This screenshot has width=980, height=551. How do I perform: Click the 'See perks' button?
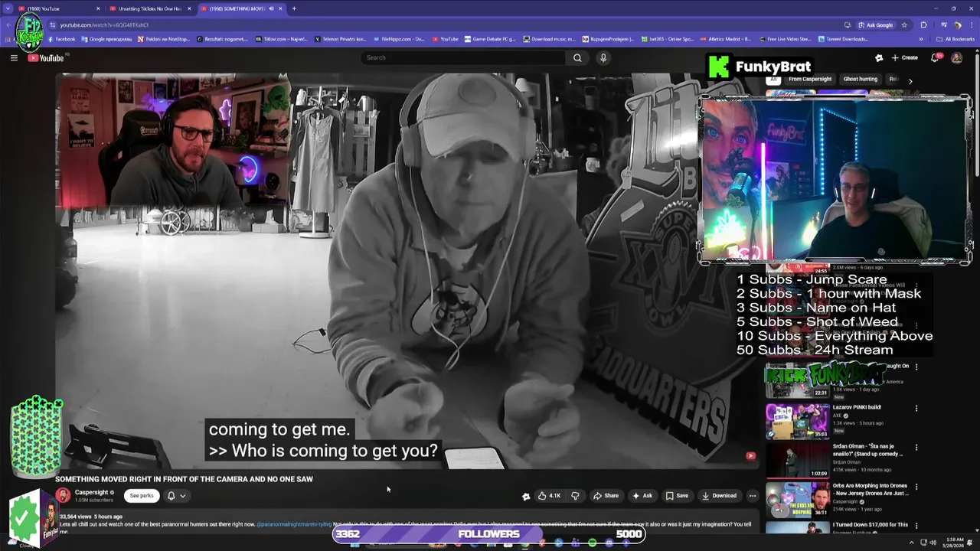point(142,496)
